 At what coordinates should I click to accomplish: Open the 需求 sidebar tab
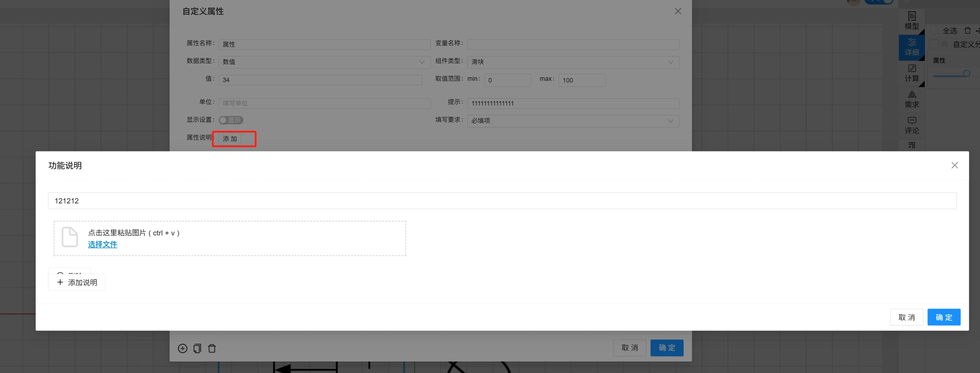tap(911, 99)
